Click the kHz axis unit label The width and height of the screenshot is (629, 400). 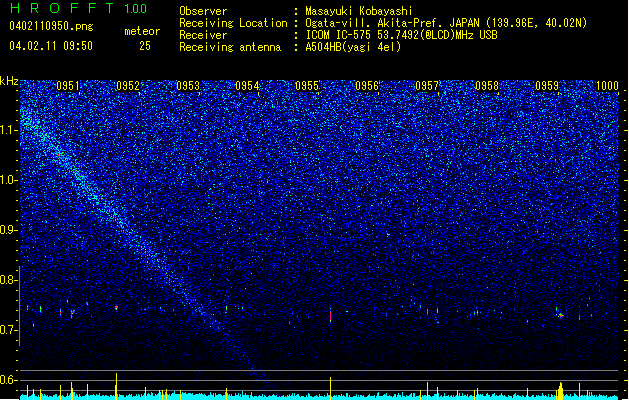[x=9, y=81]
